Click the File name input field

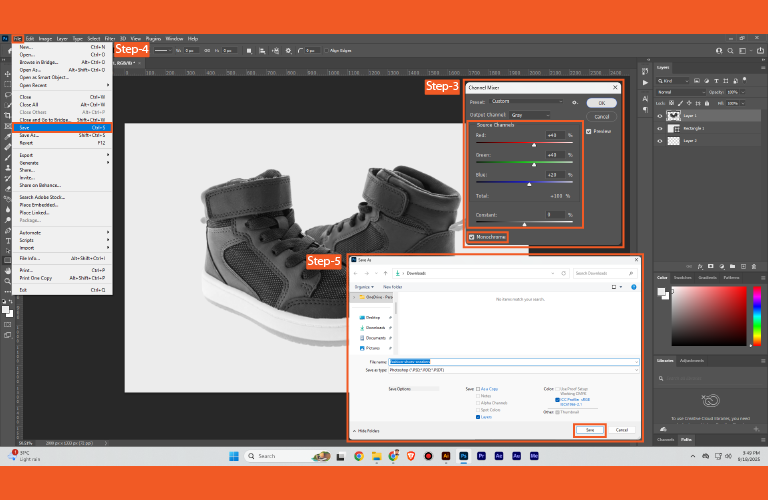(x=513, y=361)
